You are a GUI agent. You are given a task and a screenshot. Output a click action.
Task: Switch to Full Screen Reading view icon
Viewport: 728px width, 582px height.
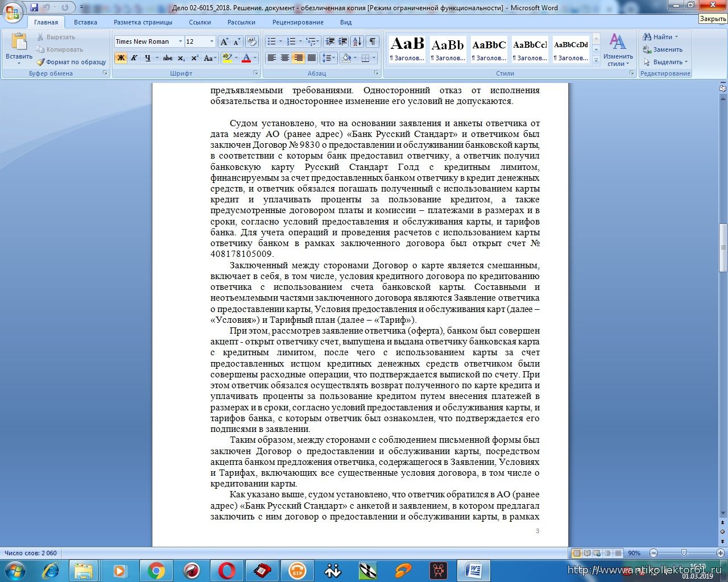[x=587, y=553]
